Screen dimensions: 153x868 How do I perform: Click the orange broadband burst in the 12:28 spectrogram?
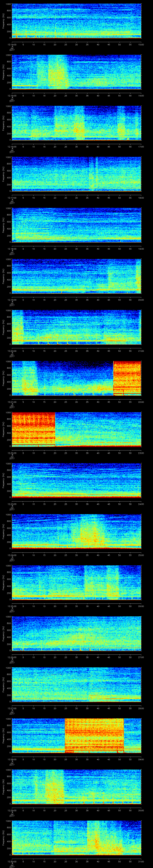coord(94,735)
